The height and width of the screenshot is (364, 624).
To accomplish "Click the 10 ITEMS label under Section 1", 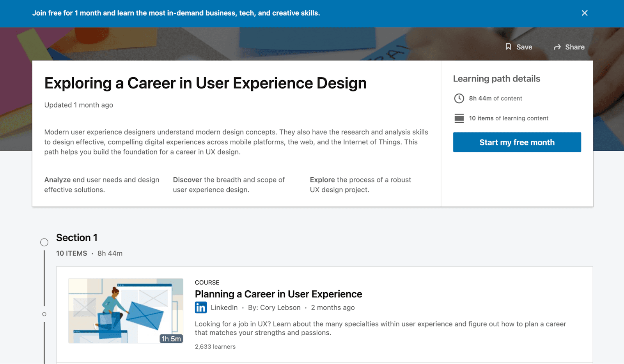I will (71, 253).
